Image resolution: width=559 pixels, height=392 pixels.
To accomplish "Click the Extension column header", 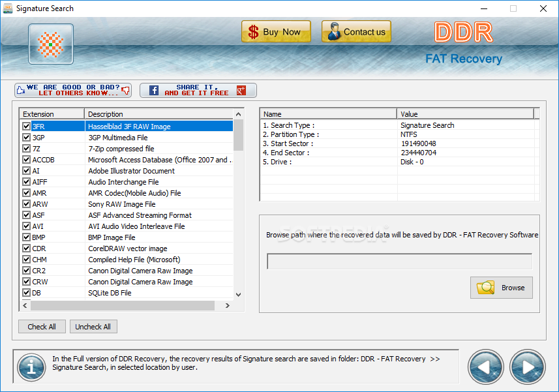I will tap(52, 114).
